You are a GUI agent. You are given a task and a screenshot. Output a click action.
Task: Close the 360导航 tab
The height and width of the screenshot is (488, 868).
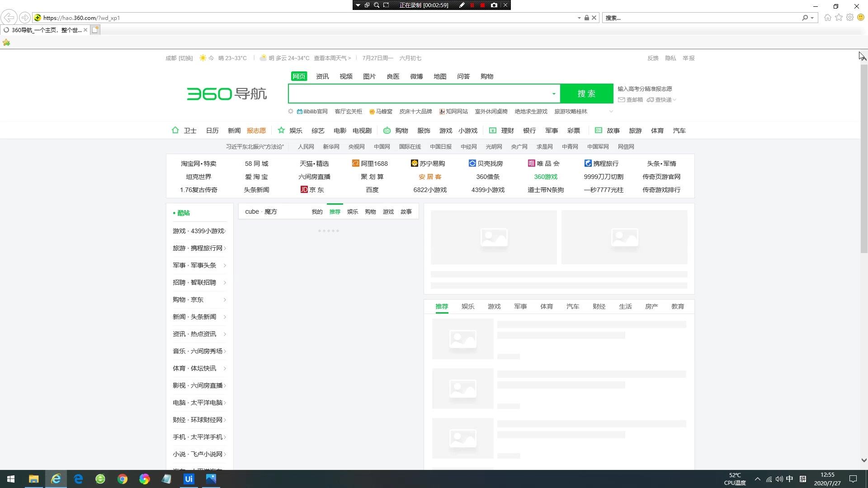85,30
